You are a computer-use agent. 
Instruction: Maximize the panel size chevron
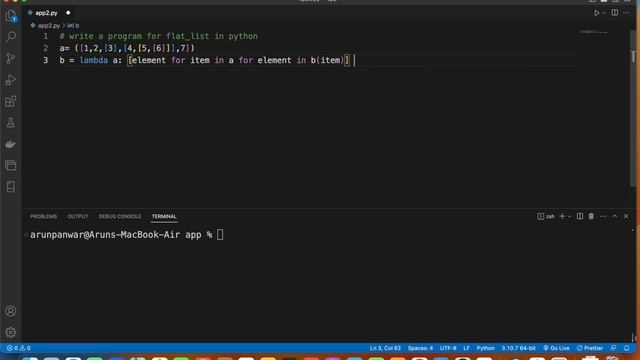(x=614, y=216)
